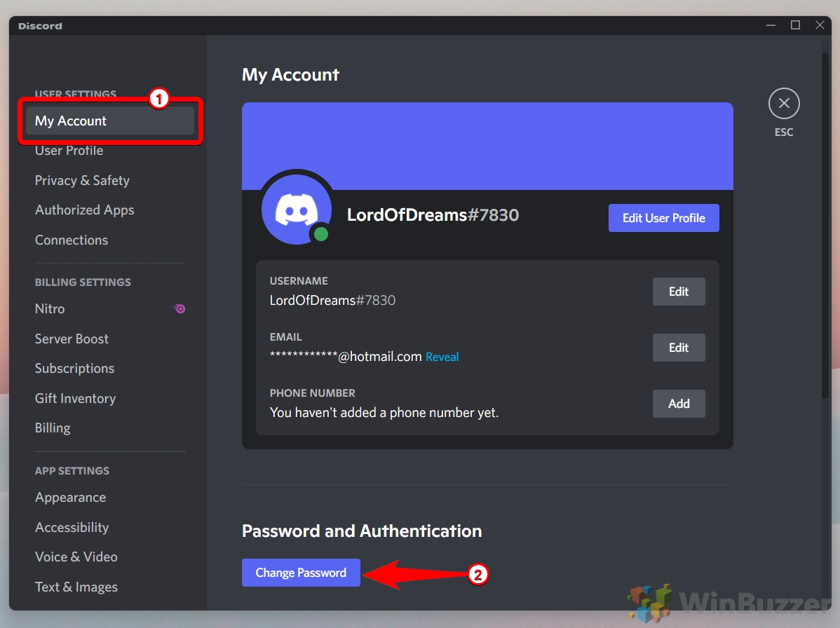Open My Account settings

pos(110,121)
